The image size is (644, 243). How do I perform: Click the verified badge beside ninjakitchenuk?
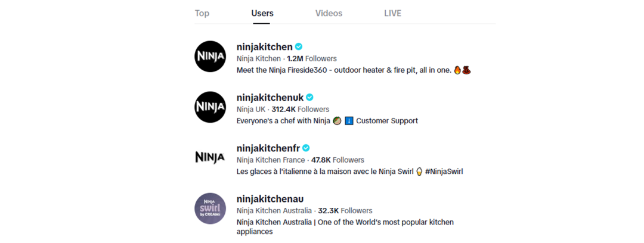click(309, 97)
